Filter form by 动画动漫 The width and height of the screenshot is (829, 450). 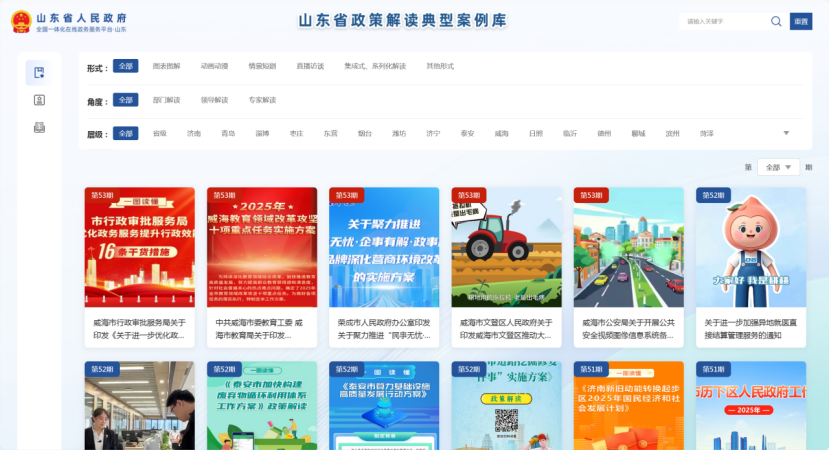(x=214, y=66)
